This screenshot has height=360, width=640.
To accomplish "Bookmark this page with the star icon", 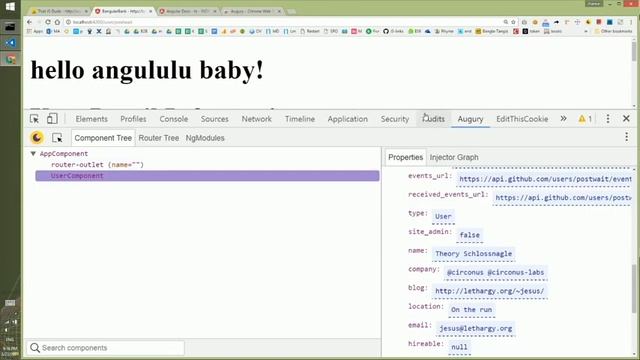I will click(513, 22).
